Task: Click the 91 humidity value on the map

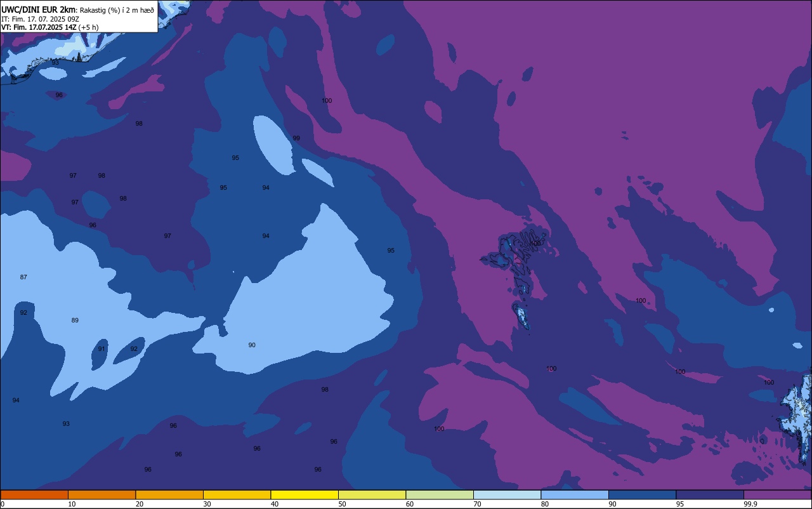Action: click(x=101, y=349)
